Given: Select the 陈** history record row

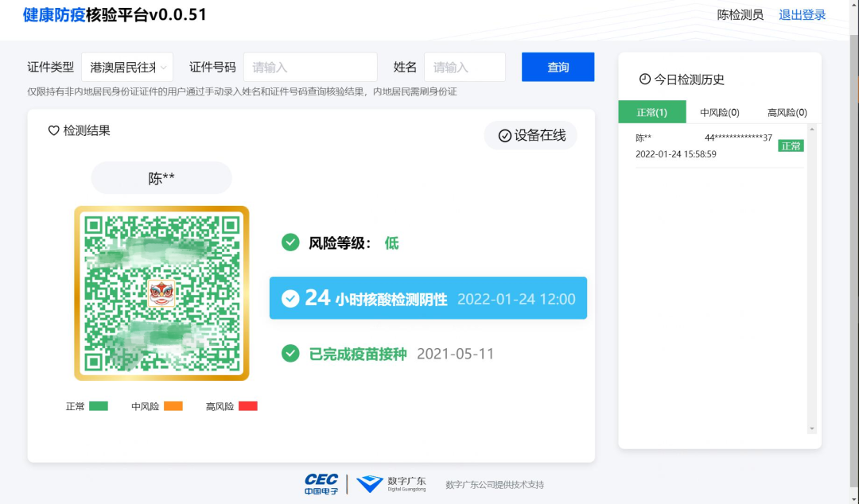Looking at the screenshot, I should tap(719, 145).
